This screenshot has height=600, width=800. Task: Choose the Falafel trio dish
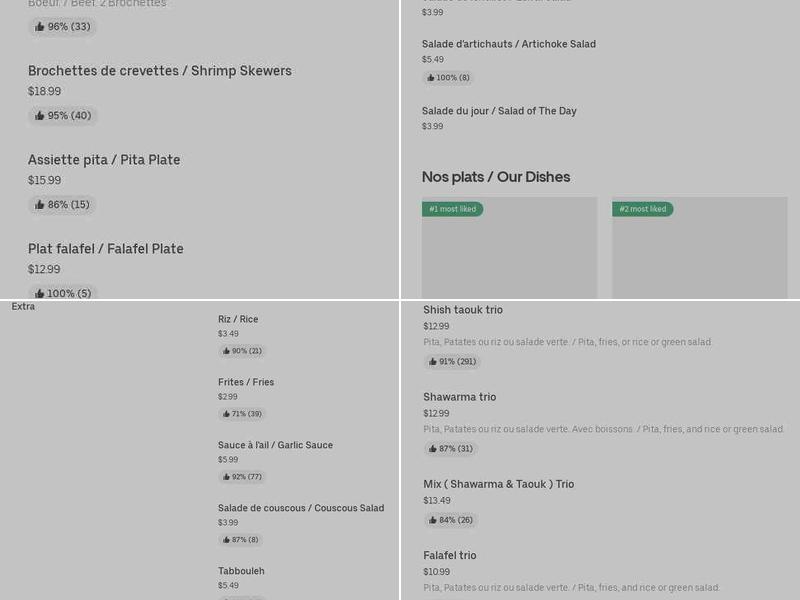click(x=450, y=556)
